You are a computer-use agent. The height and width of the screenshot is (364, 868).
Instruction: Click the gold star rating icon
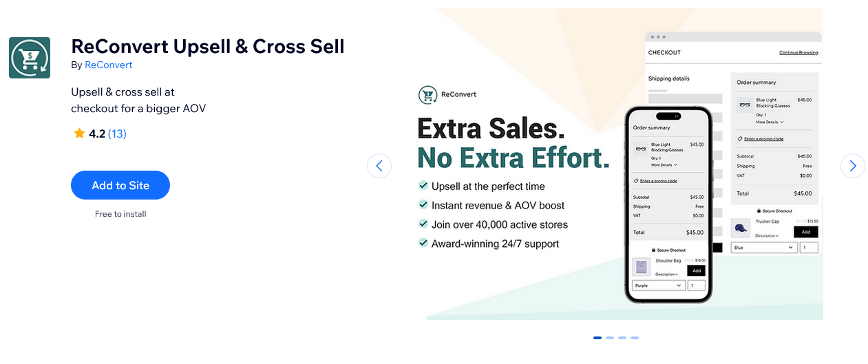(x=79, y=133)
